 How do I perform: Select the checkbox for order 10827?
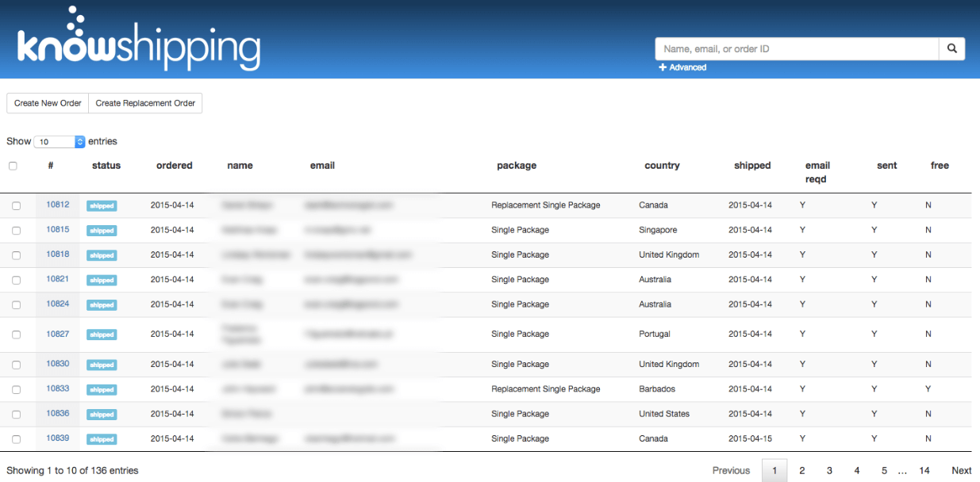[x=16, y=335]
